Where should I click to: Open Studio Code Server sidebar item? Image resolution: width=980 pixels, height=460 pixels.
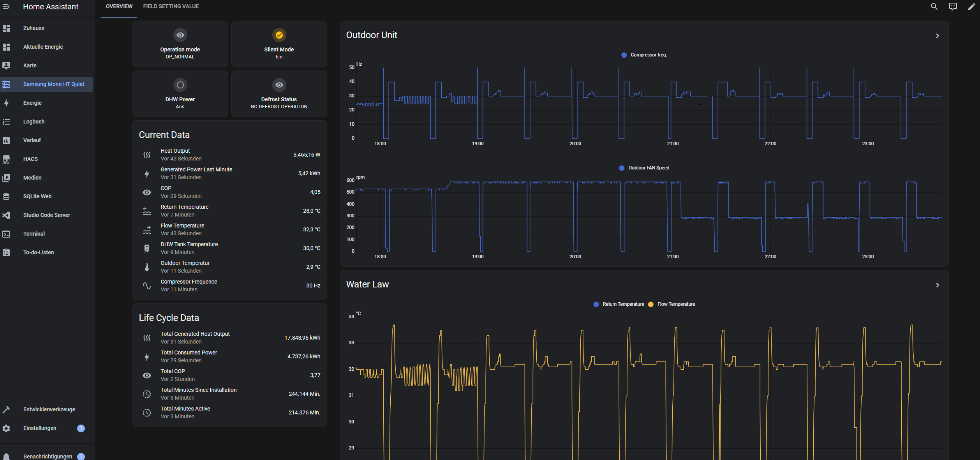[x=46, y=215]
